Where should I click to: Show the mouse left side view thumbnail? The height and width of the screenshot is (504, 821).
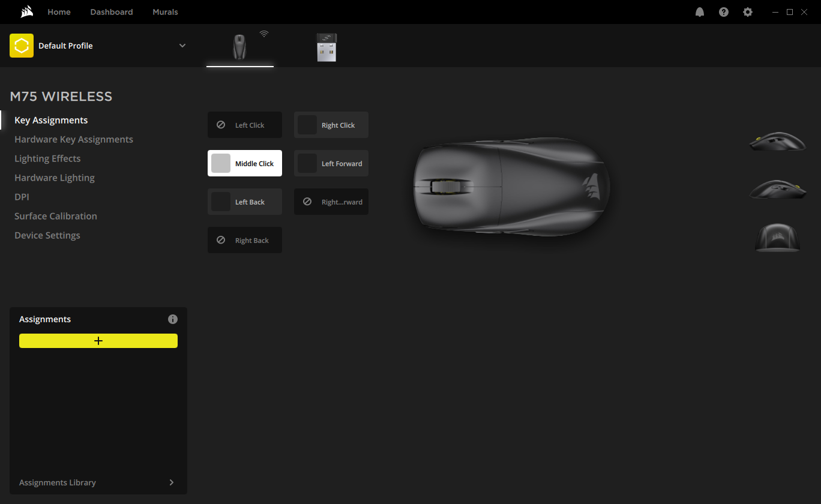click(x=778, y=141)
